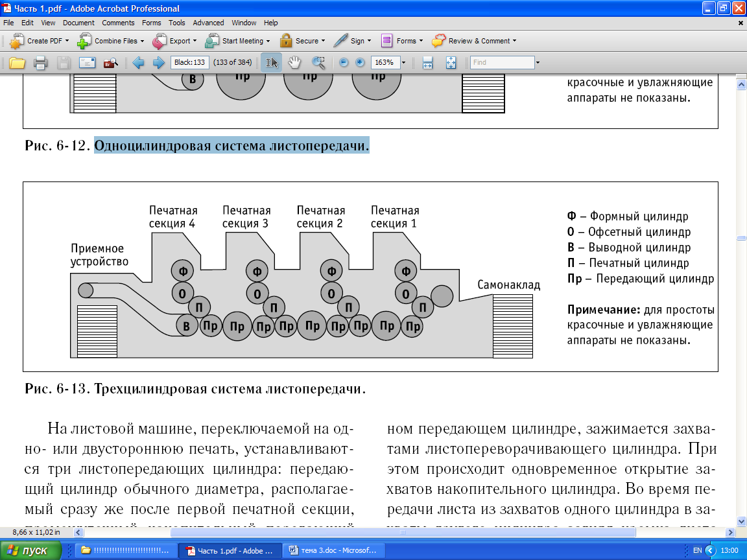Open the Comments menu
This screenshot has height=560, width=747.
118,23
